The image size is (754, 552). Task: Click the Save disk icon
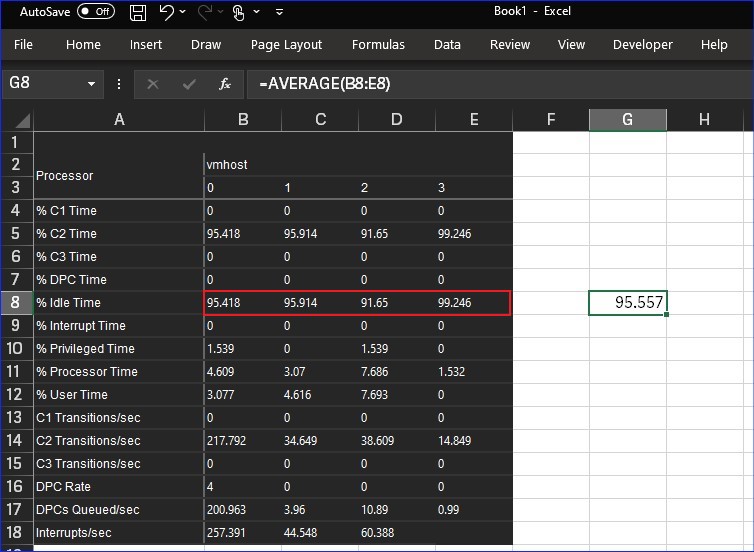coord(138,12)
